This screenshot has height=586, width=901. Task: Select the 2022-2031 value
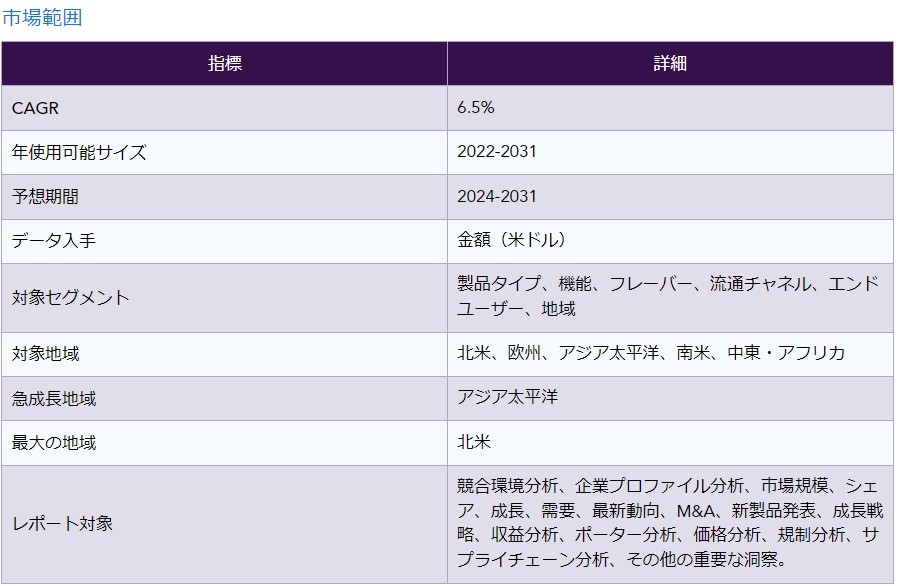coord(496,152)
